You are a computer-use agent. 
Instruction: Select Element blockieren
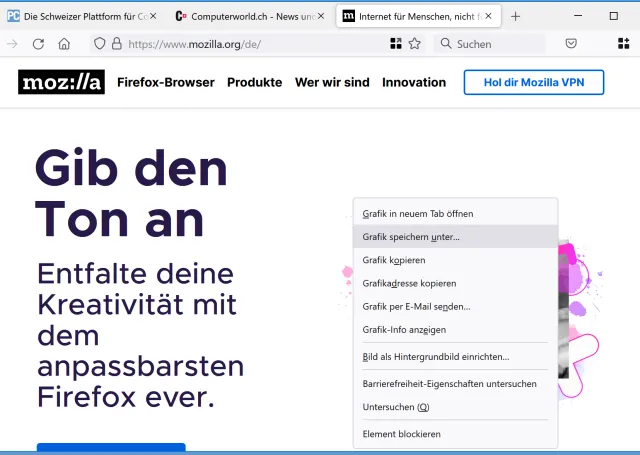click(x=456, y=434)
